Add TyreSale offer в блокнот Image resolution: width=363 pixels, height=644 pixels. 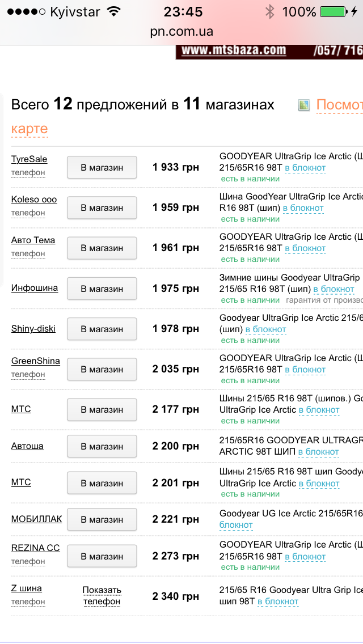tap(305, 168)
